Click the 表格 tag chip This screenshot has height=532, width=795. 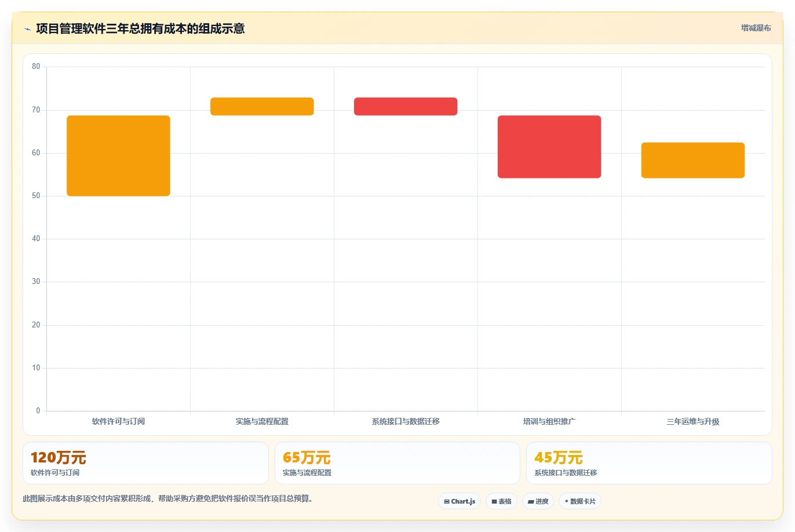tap(501, 501)
